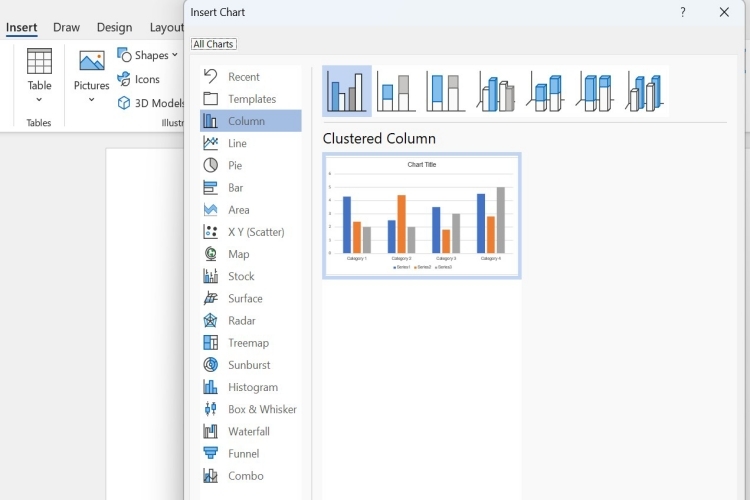Open the Insert ribbon tab
This screenshot has width=750, height=500.
pyautogui.click(x=22, y=27)
